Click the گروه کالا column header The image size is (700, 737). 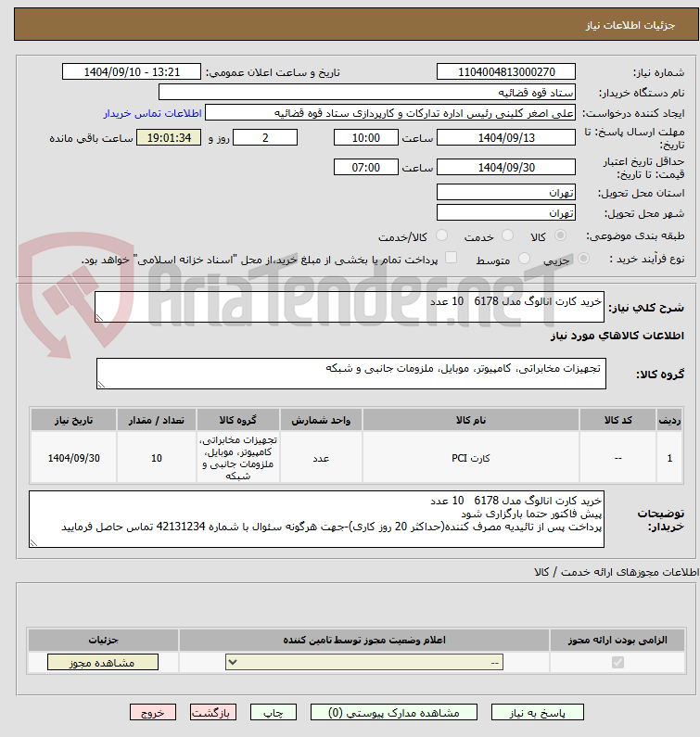pos(238,420)
